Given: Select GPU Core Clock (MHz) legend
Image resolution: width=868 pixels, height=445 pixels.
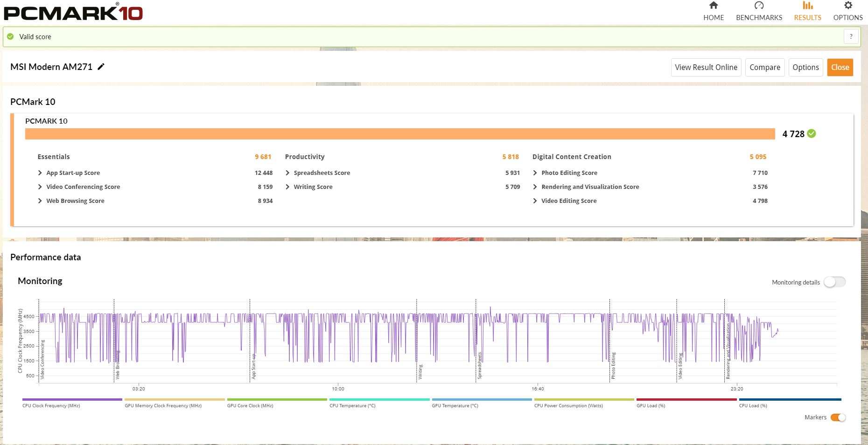Looking at the screenshot, I should [277, 403].
